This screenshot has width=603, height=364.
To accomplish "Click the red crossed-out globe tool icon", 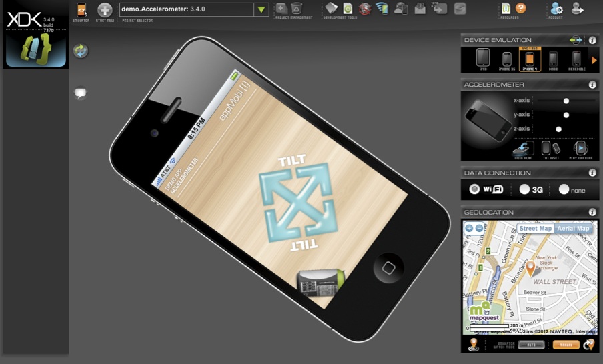I will (365, 8).
